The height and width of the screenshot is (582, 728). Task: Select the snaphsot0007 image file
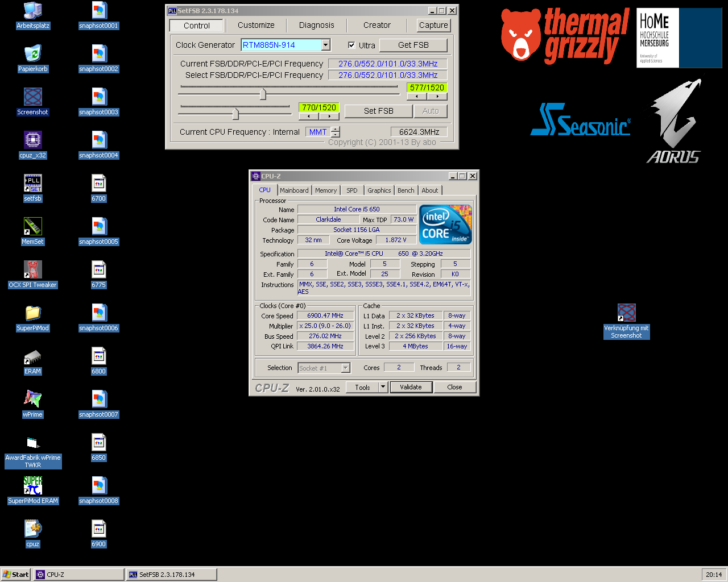point(99,404)
